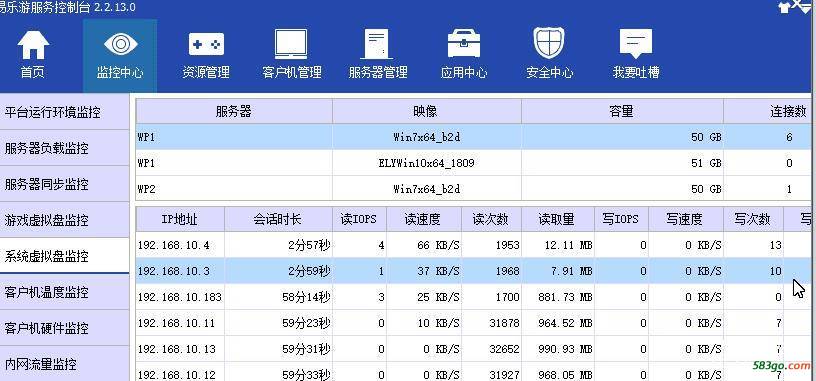Click read amount 964.52 MB cell

point(557,323)
